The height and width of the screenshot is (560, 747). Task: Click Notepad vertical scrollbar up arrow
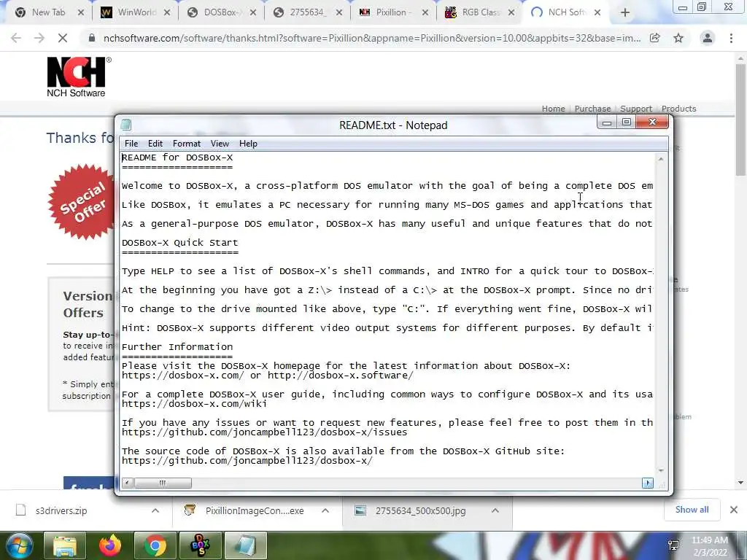coord(661,159)
